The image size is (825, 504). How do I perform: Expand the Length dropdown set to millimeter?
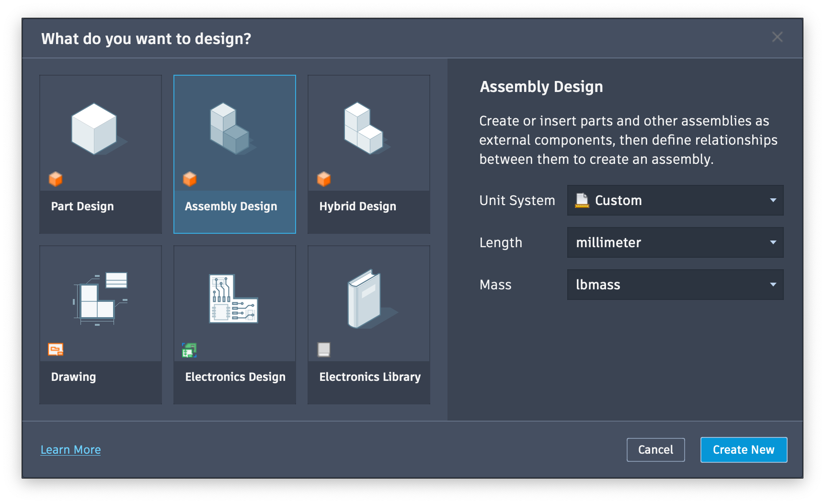[675, 242]
